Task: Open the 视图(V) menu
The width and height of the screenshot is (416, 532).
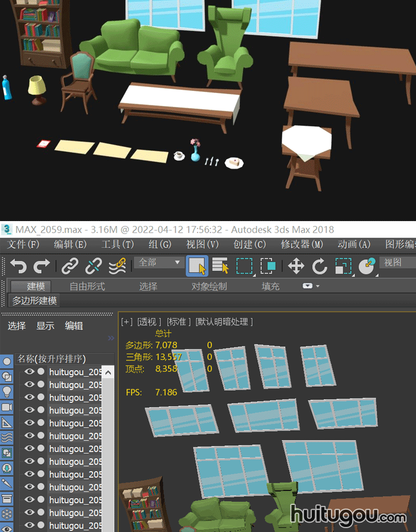Action: pyautogui.click(x=202, y=244)
